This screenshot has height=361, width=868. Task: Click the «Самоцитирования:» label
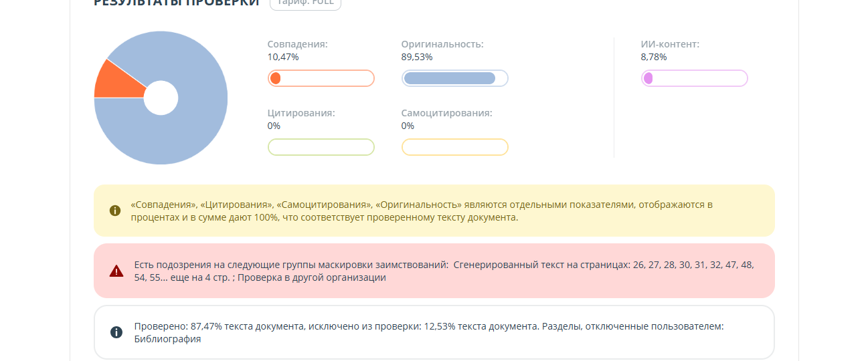tap(446, 113)
